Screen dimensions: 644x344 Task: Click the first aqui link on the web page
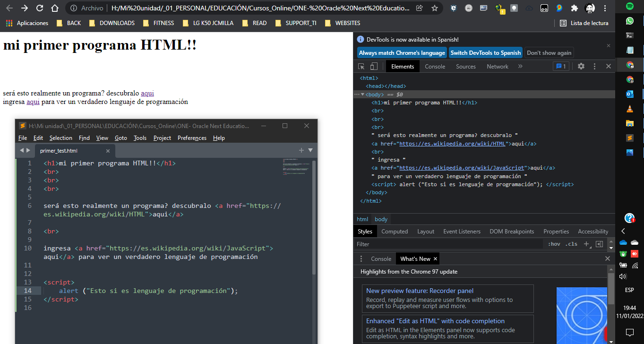click(147, 94)
